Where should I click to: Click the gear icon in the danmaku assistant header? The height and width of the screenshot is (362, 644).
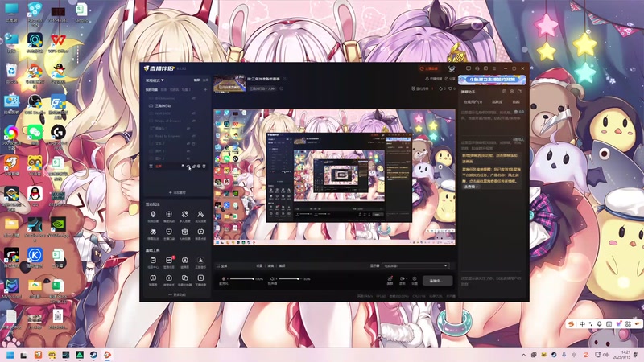(512, 92)
